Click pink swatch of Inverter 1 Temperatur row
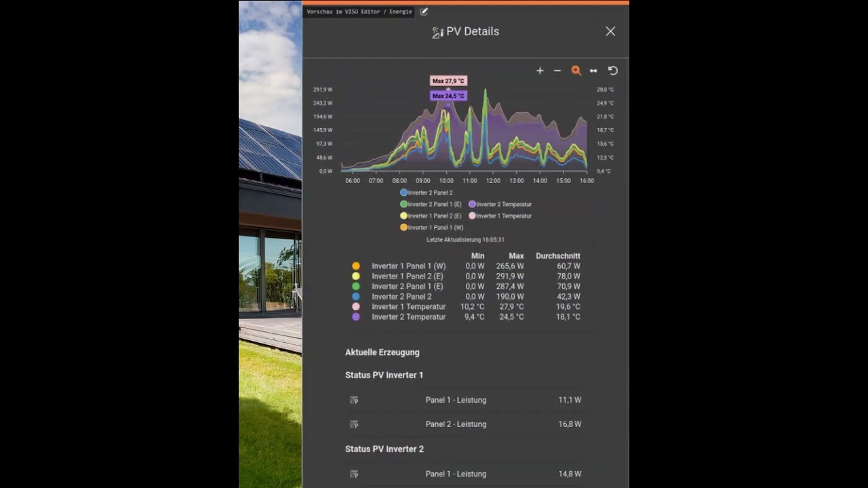This screenshot has width=868, height=488. (356, 307)
